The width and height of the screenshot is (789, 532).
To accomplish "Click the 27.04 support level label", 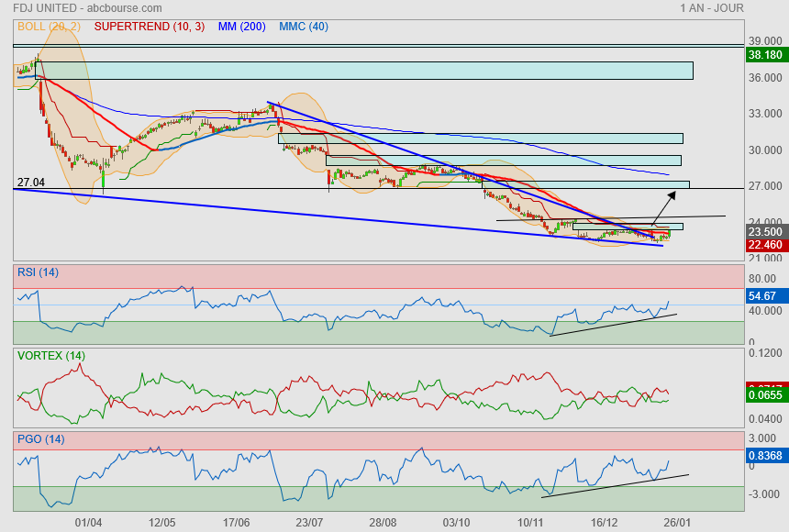I will 30,183.
